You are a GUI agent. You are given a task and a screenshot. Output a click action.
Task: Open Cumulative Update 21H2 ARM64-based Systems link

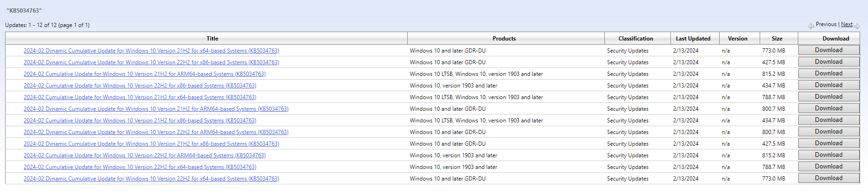[x=145, y=74]
